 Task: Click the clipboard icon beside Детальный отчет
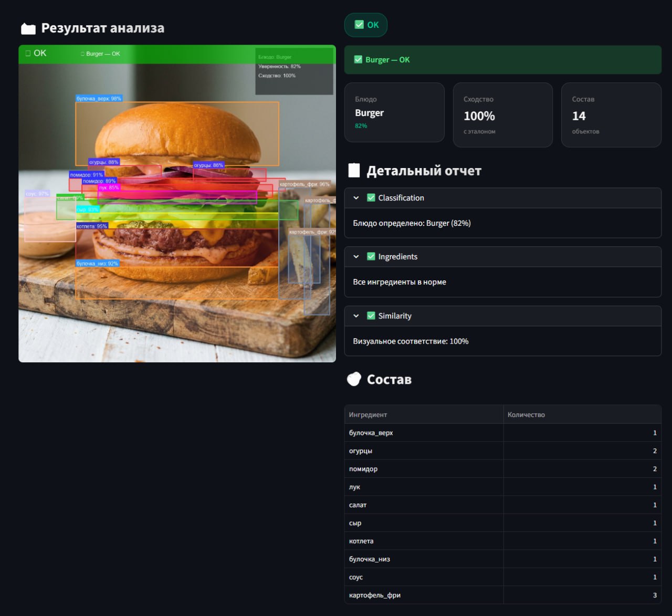pos(354,171)
